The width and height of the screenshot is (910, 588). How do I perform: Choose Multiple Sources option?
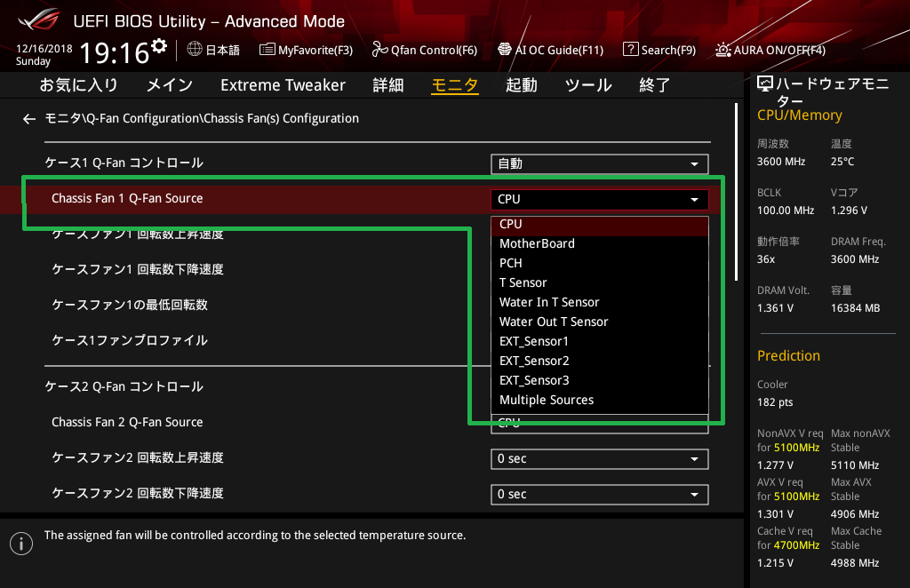(600, 400)
